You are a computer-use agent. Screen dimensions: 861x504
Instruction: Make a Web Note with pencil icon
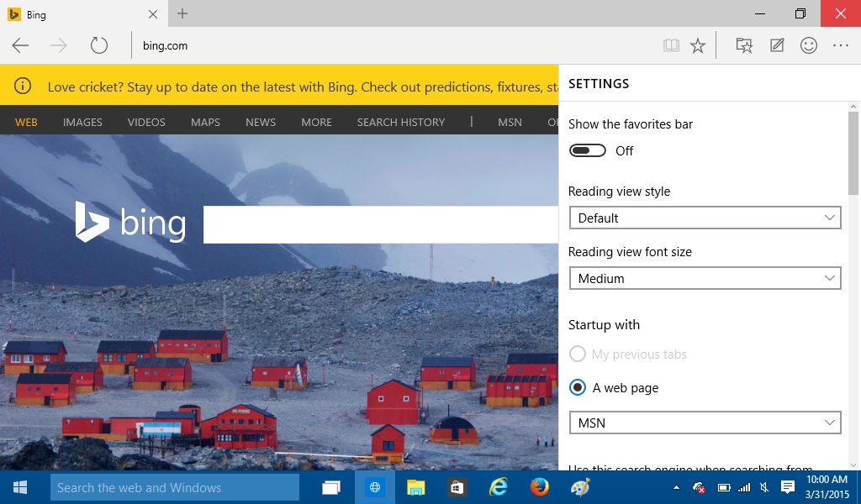click(x=777, y=45)
